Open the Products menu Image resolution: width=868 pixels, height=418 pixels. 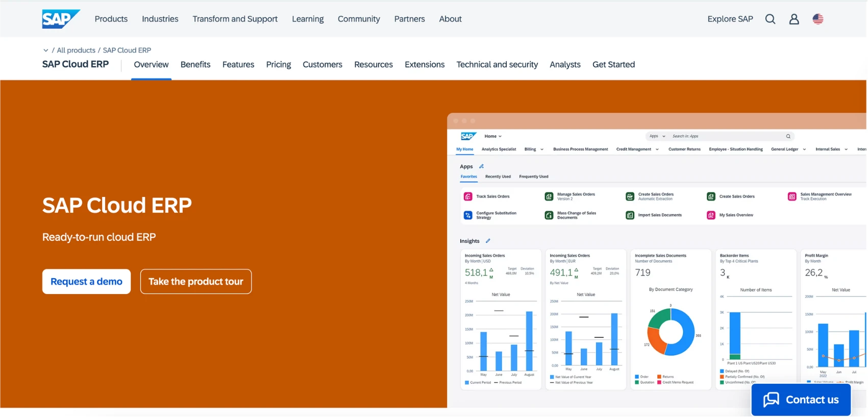click(111, 19)
